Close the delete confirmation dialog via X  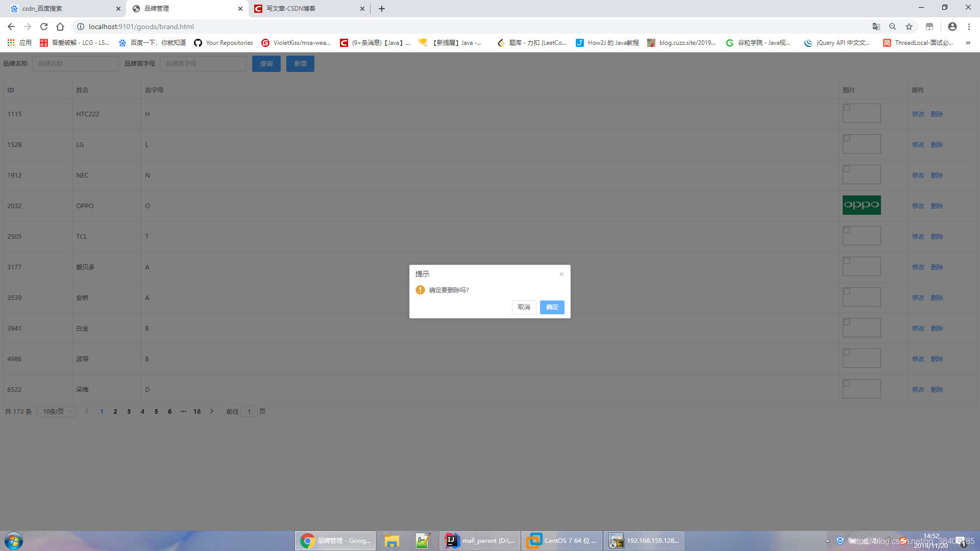click(561, 274)
